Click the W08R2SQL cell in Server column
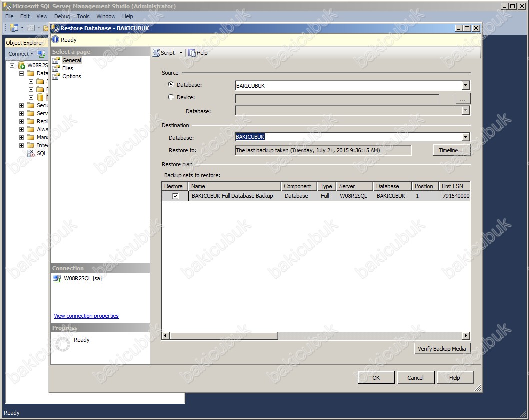The width and height of the screenshot is (529, 420). (x=353, y=196)
